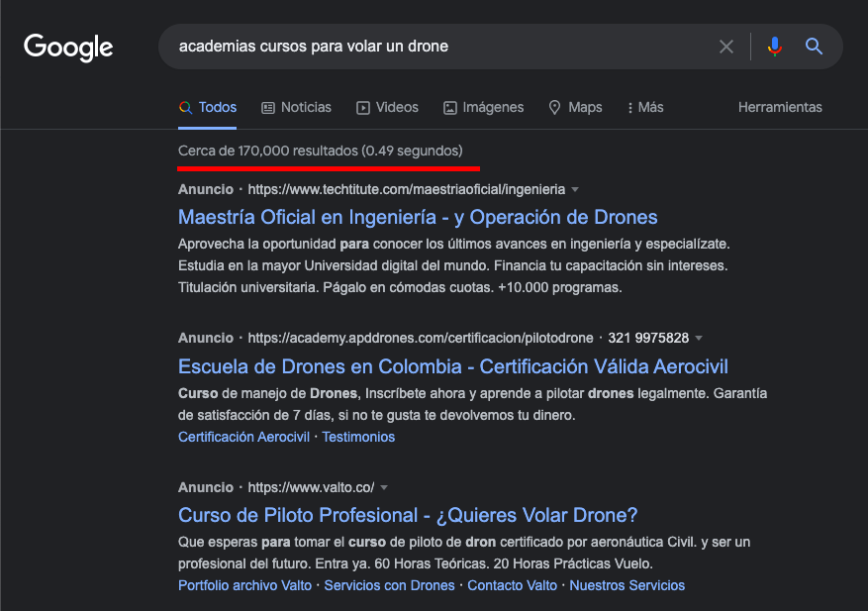The image size is (868, 611).
Task: Click the Testimonios sitelink
Action: (x=358, y=437)
